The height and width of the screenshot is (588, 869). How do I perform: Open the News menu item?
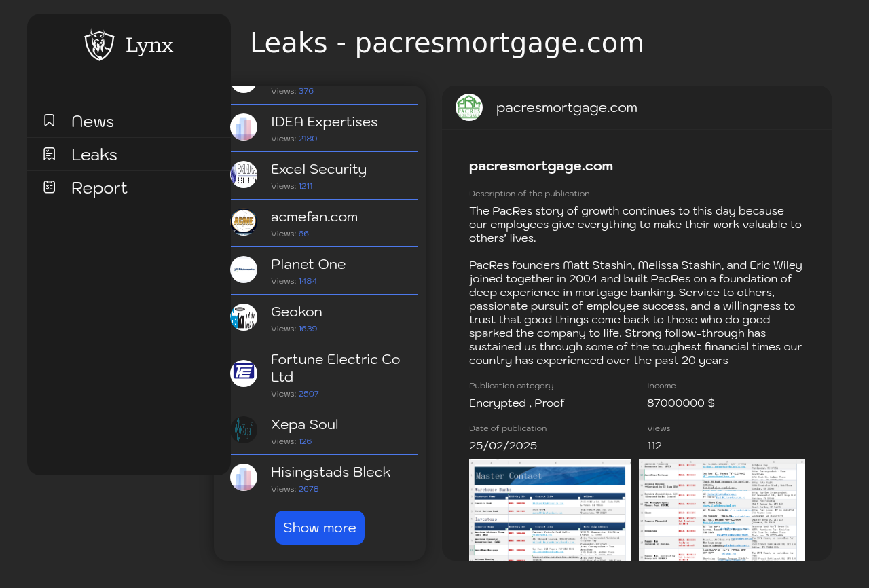tap(129, 121)
